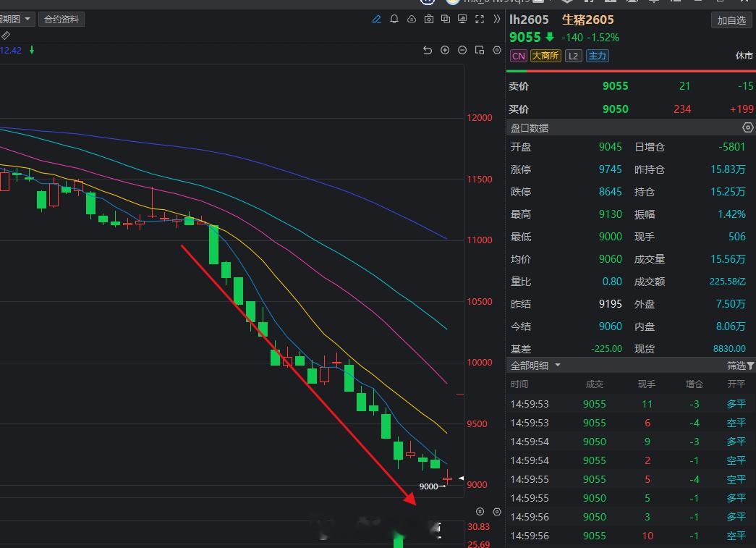Click the 振幅 value 1.42%
Viewport: 756px width, 548px height.
tap(731, 214)
